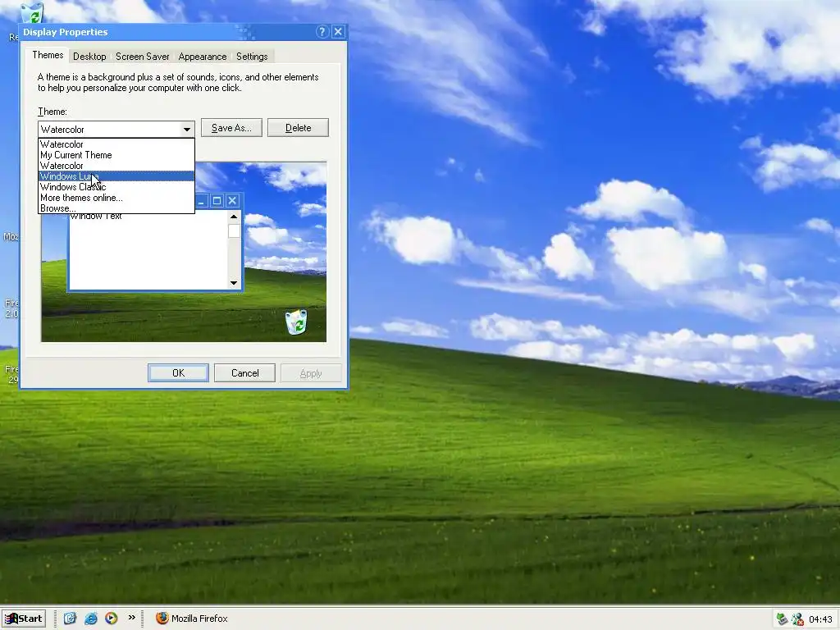Click Cancel in Display Properties
Viewport: 840px width, 630px height.
[244, 373]
